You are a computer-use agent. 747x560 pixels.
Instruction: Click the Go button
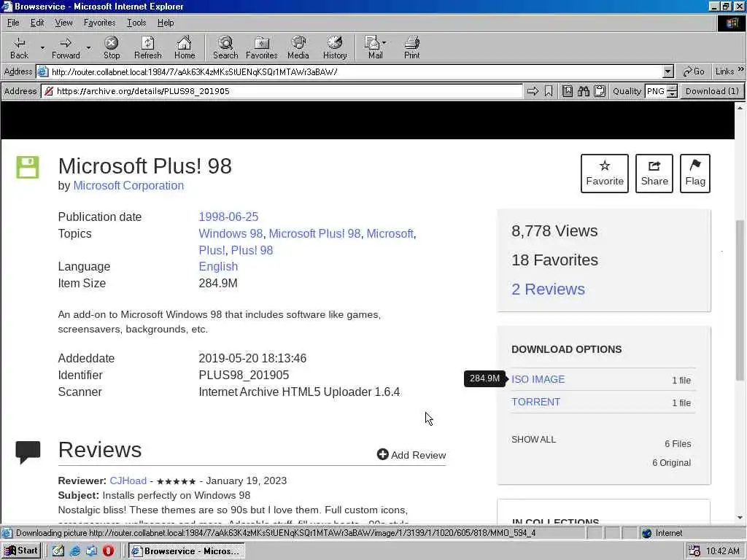tap(694, 71)
